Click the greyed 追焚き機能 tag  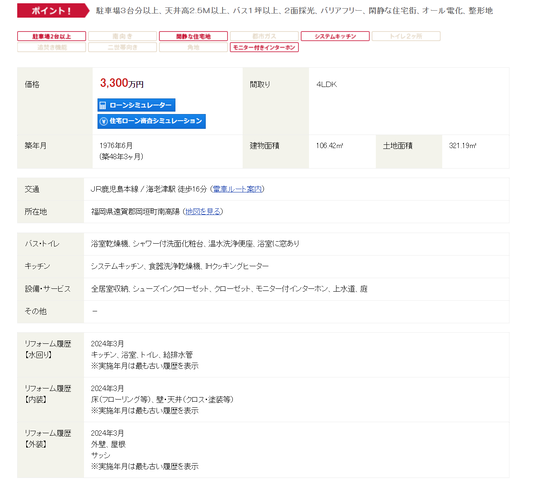[x=52, y=47]
